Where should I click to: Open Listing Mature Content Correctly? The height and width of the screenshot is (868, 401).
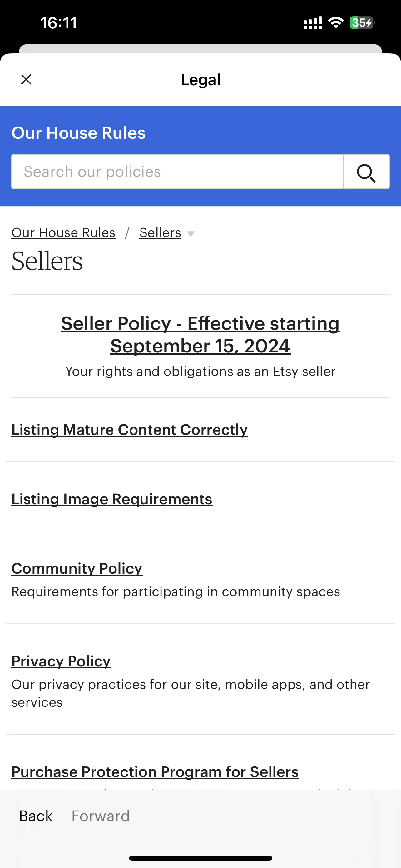130,430
